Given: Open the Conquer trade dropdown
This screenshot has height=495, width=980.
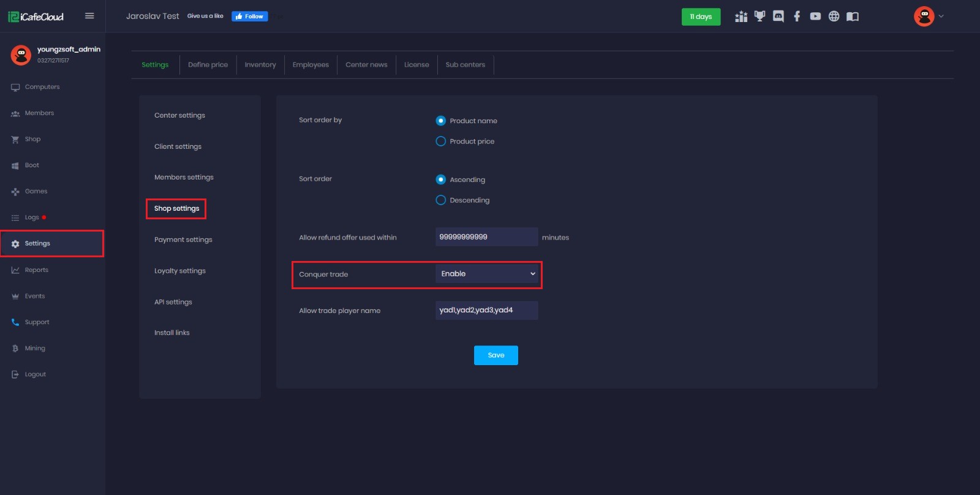Looking at the screenshot, I should [487, 274].
